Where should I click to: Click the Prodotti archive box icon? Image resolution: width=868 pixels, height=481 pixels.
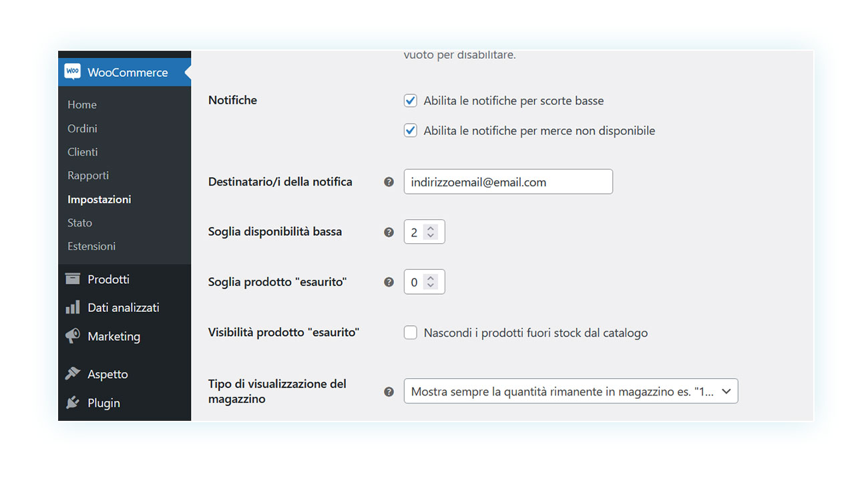coord(72,279)
